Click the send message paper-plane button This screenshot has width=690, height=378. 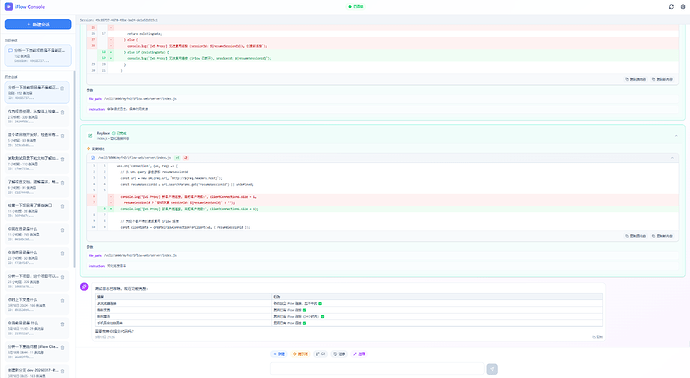pyautogui.click(x=492, y=369)
